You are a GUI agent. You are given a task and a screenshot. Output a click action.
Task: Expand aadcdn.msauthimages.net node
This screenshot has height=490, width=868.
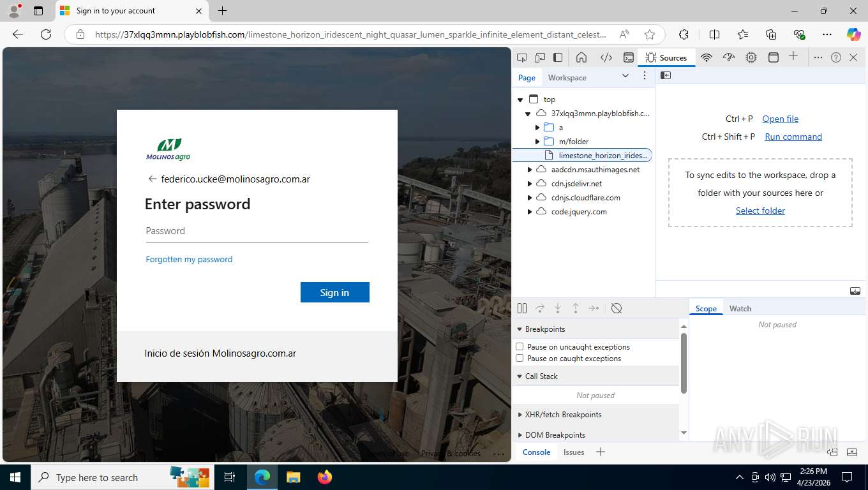point(530,170)
